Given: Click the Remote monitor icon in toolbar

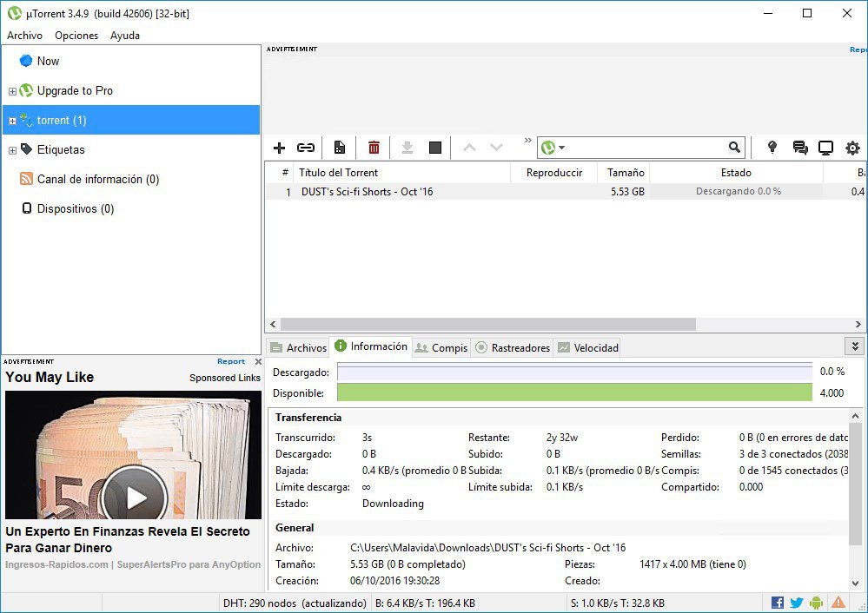Looking at the screenshot, I should coord(825,148).
